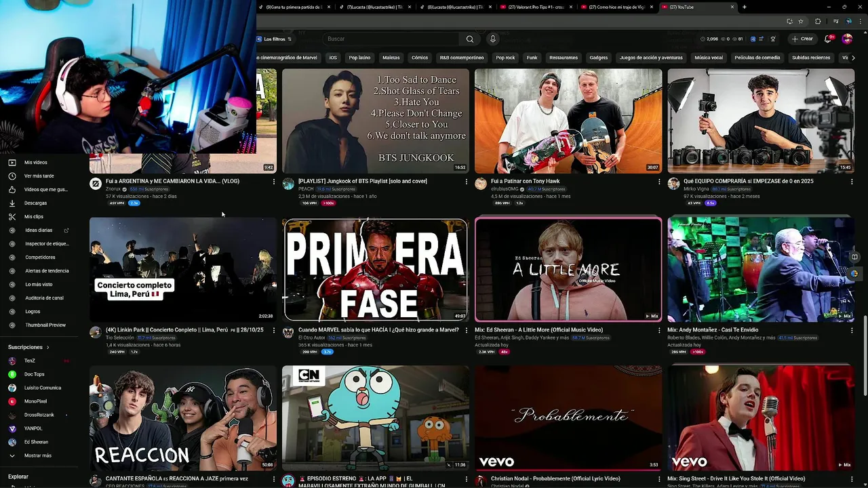Select the Pop latino chip

tap(359, 58)
